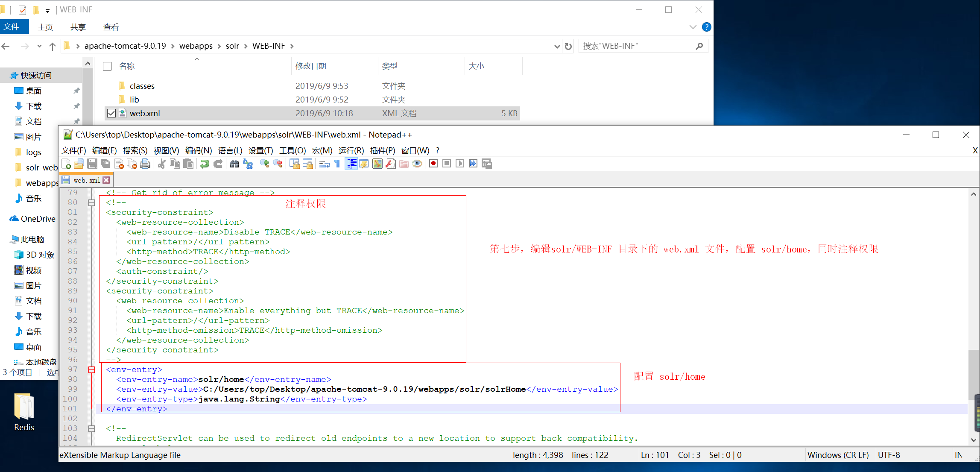Navigate to webapps via the breadcrumb
Viewport: 980px width, 472px height.
click(x=196, y=46)
